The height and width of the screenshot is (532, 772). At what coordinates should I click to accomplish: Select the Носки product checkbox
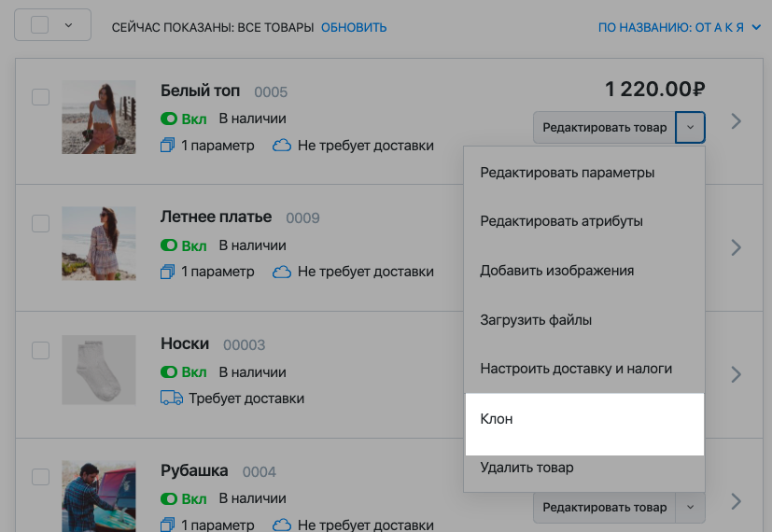click(x=40, y=350)
